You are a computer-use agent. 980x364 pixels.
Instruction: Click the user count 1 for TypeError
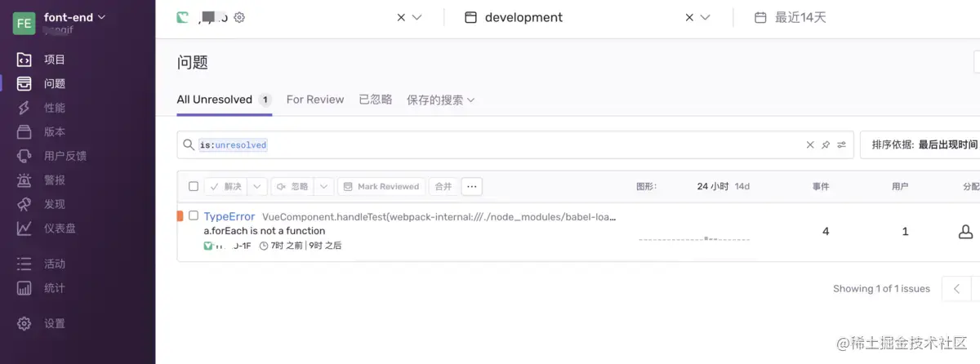(905, 232)
